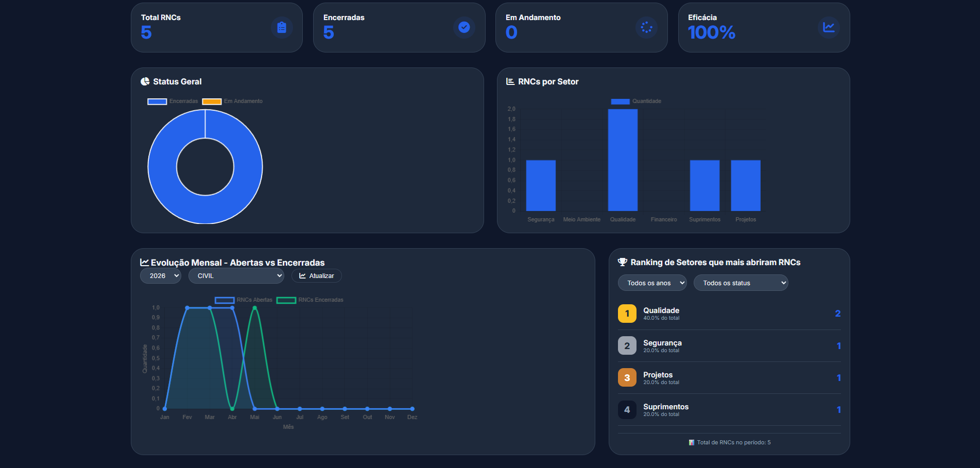
Task: Click the line chart icon in Eficácia card
Action: click(x=829, y=27)
